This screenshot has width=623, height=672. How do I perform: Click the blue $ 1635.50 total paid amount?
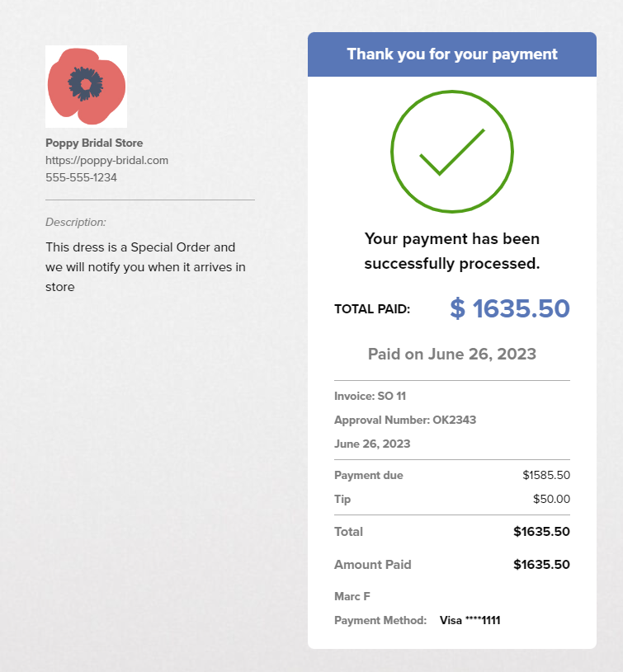[510, 308]
